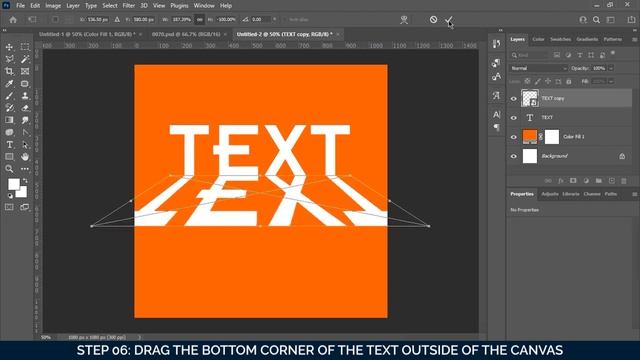Delete layer using the trash icon
Screen dimensions: 640x360
(x=623, y=181)
